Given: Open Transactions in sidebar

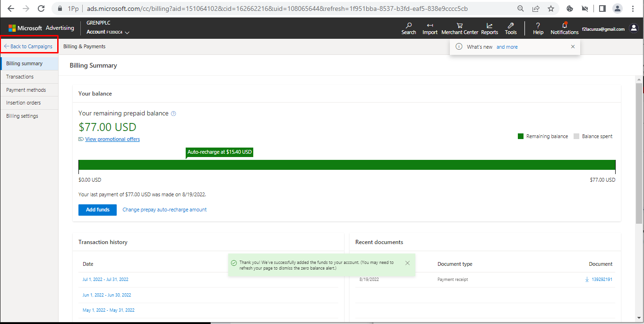Looking at the screenshot, I should point(29,77).
